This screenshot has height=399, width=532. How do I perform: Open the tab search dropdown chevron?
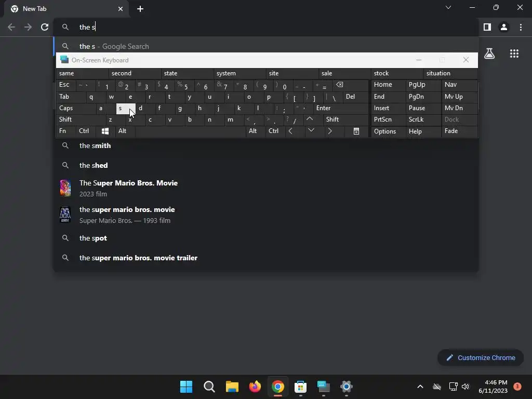tap(448, 7)
